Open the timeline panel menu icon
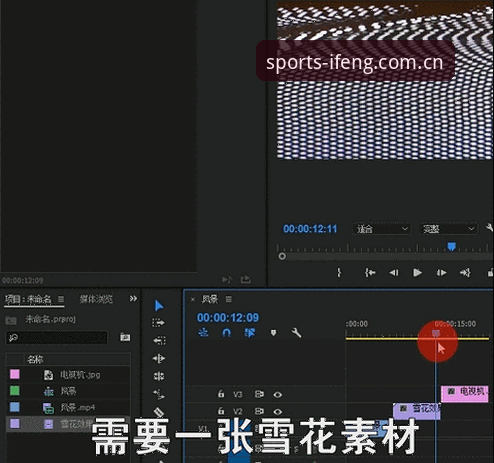This screenshot has height=463, width=494. [229, 299]
